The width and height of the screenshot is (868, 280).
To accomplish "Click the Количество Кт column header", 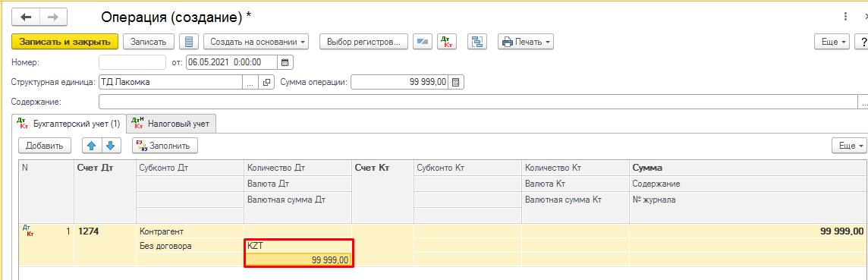I will pos(575,168).
